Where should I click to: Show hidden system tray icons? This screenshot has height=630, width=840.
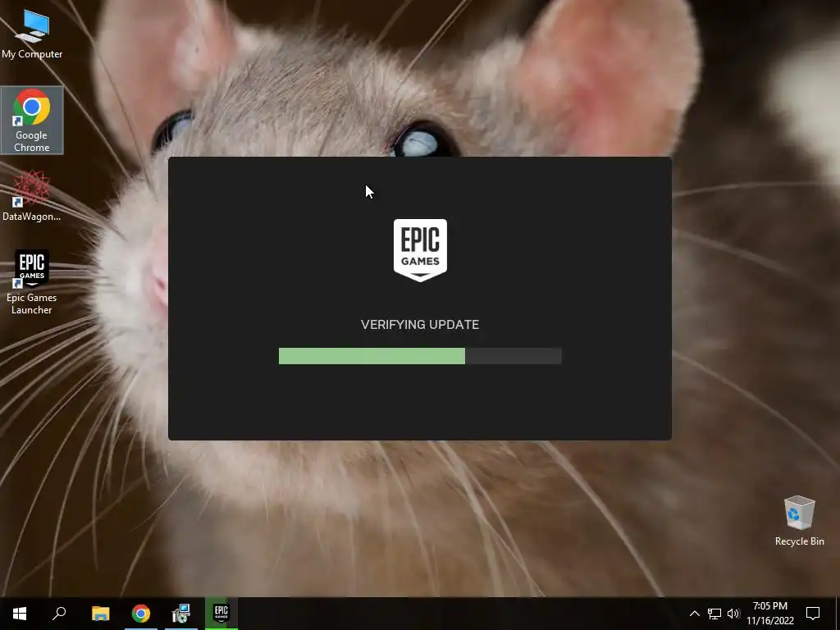(694, 614)
